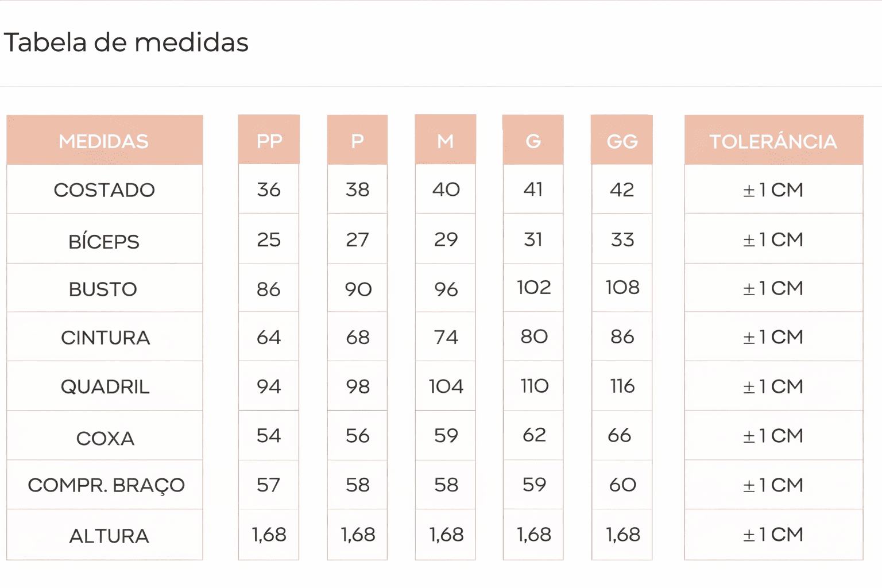Select the G size column header

[533, 141]
